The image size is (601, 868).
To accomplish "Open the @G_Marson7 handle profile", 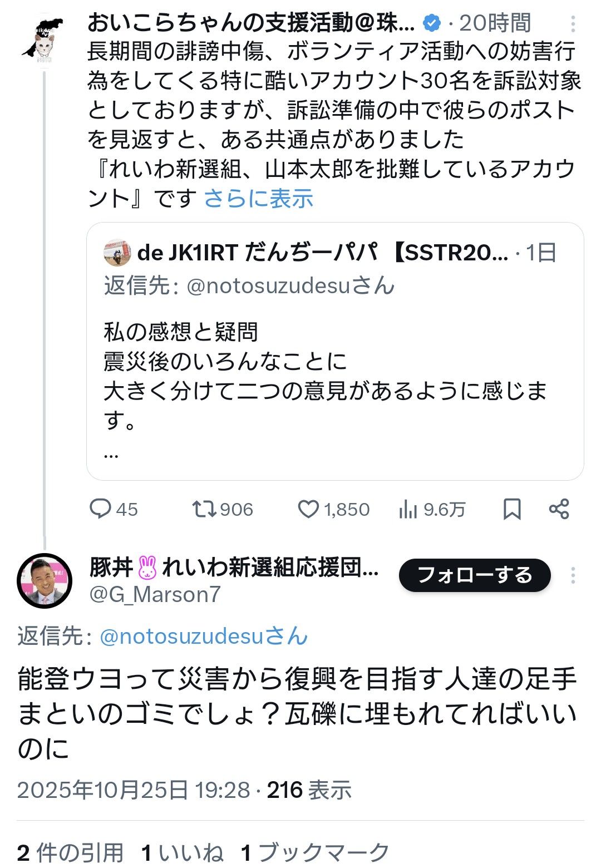I will click(x=155, y=595).
